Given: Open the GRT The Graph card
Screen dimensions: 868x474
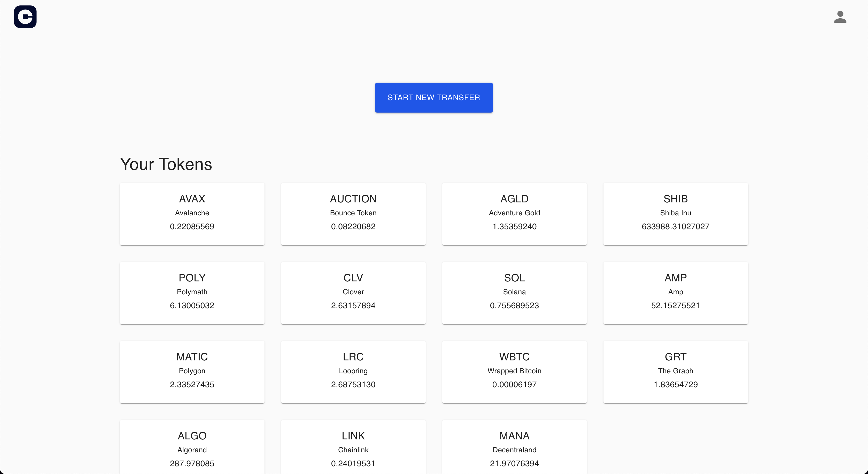Looking at the screenshot, I should [x=675, y=372].
